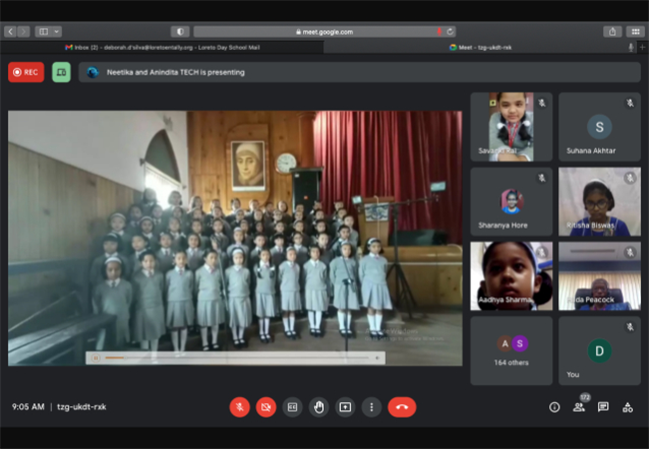Open the chat messages icon
650x450 pixels.
pyautogui.click(x=603, y=407)
